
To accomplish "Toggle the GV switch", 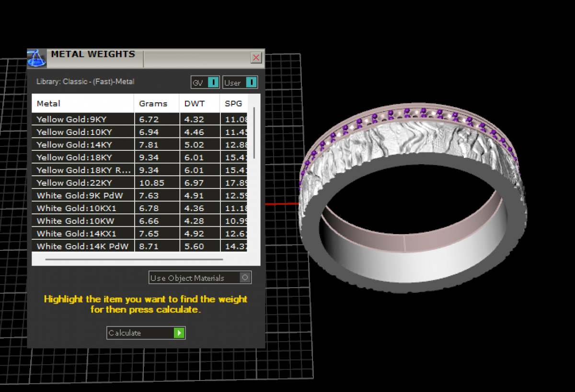I will [x=213, y=82].
